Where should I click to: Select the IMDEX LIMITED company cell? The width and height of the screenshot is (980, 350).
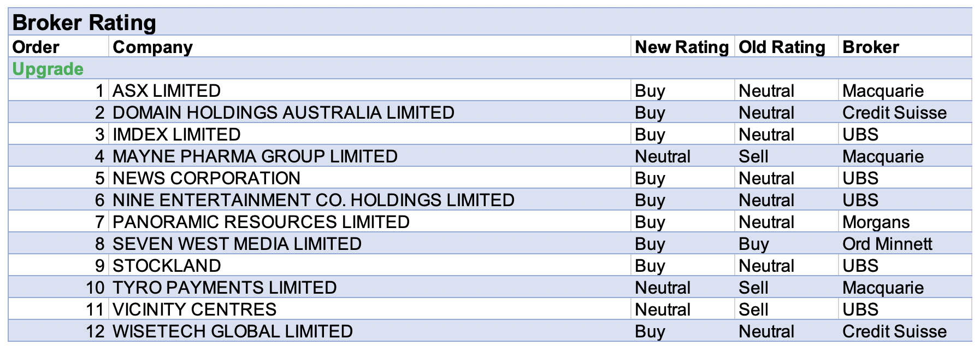pos(176,135)
